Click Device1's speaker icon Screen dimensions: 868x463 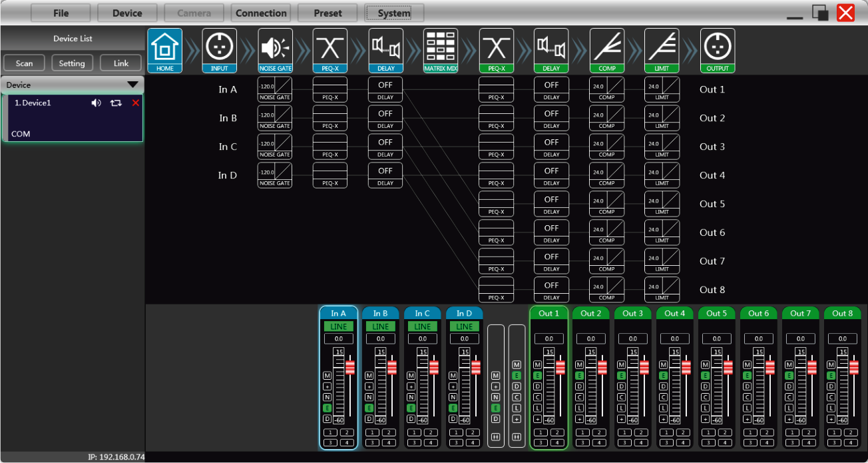pyautogui.click(x=97, y=103)
